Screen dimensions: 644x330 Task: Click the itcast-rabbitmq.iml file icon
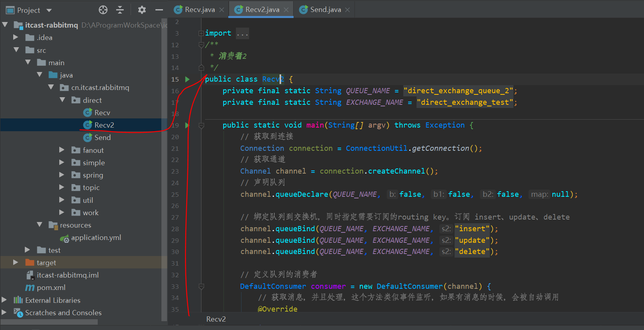coord(30,275)
